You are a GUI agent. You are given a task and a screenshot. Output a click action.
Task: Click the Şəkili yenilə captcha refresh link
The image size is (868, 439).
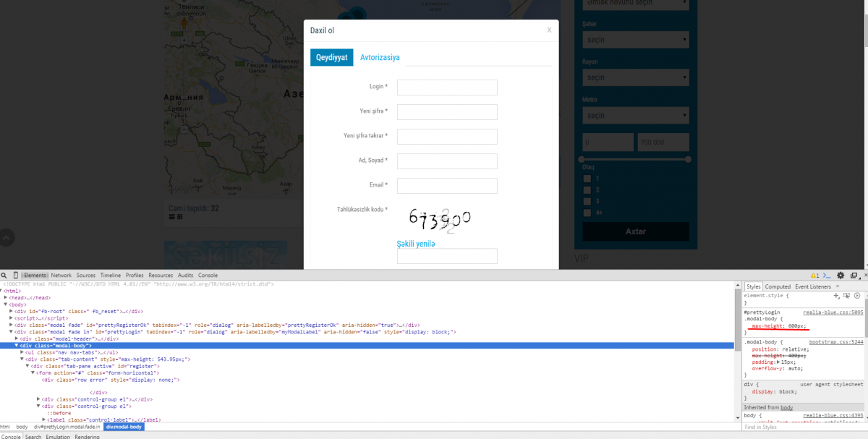[x=416, y=244]
